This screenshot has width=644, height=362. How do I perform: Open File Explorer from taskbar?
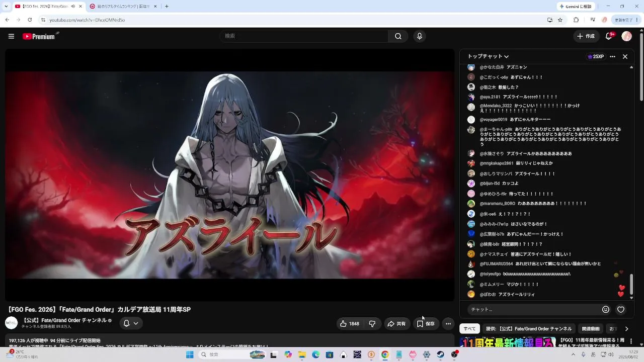(302, 354)
